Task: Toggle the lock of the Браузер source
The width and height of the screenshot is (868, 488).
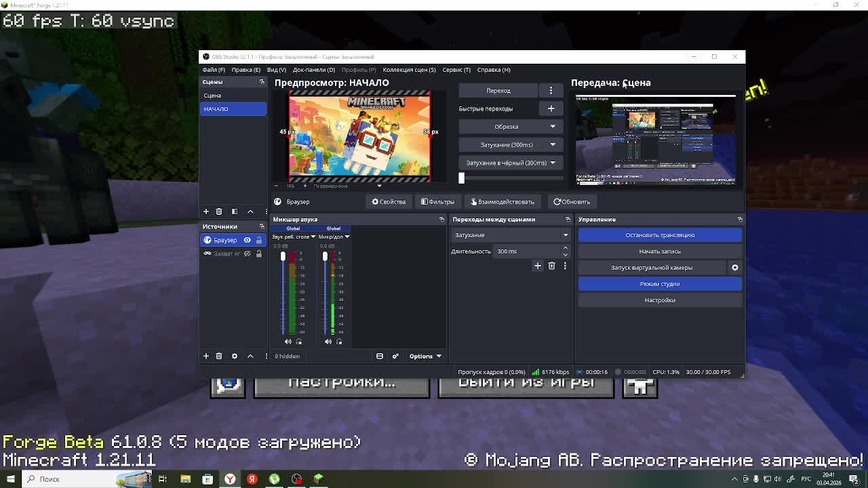Action: coord(258,240)
